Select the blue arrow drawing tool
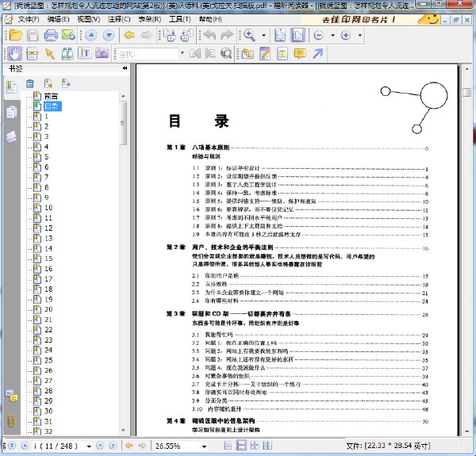The image size is (476, 456). tap(318, 54)
